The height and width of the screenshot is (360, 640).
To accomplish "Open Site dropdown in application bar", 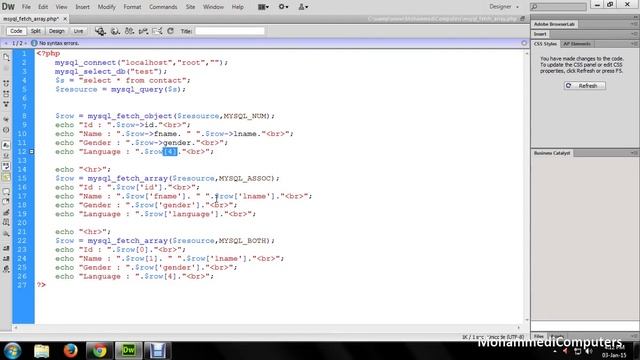I will pos(303,7).
